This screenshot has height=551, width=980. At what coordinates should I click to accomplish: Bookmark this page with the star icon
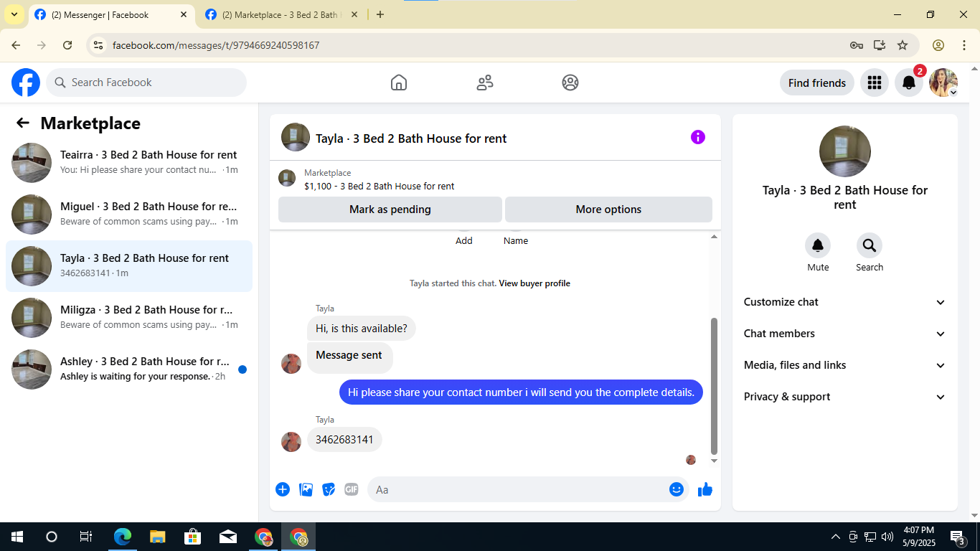[x=903, y=45]
